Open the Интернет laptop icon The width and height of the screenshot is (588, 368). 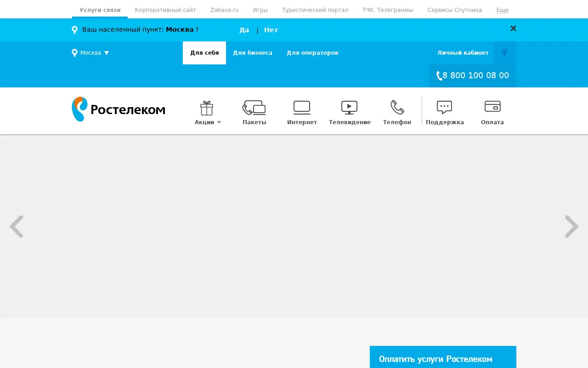[x=302, y=108]
